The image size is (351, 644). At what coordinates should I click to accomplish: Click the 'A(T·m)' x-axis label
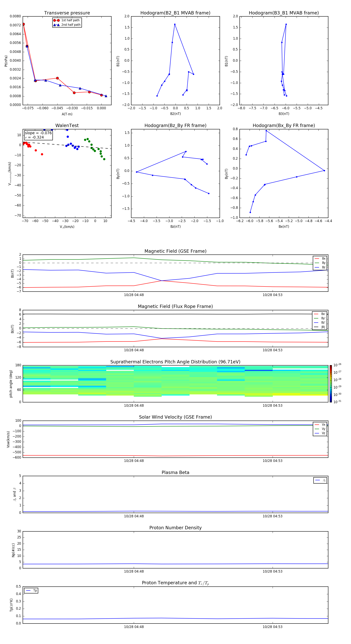[67, 114]
